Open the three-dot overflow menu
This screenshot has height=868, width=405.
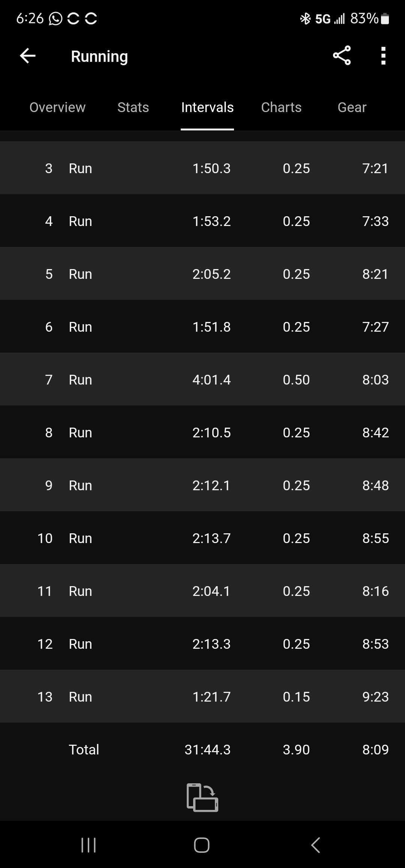coord(383,56)
